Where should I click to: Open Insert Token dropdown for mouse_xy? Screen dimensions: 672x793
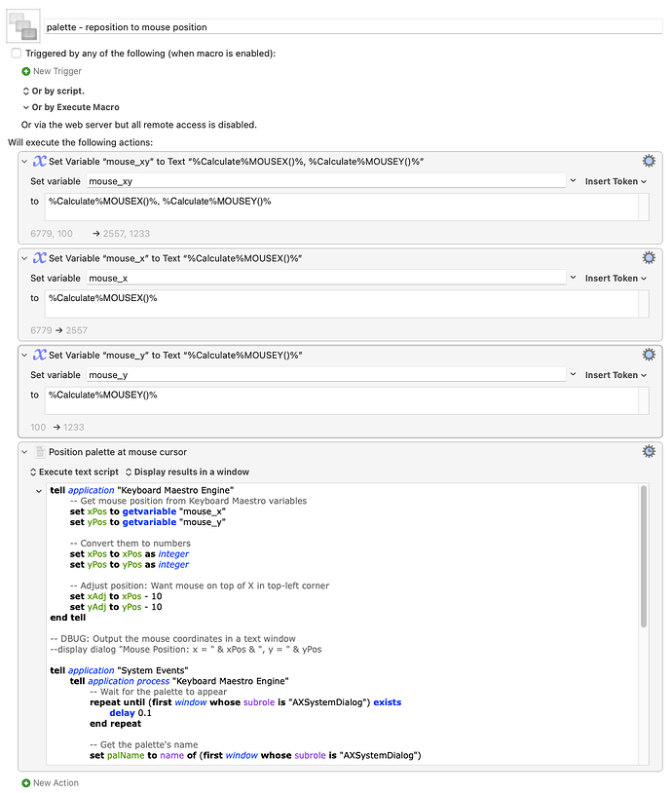click(x=616, y=181)
